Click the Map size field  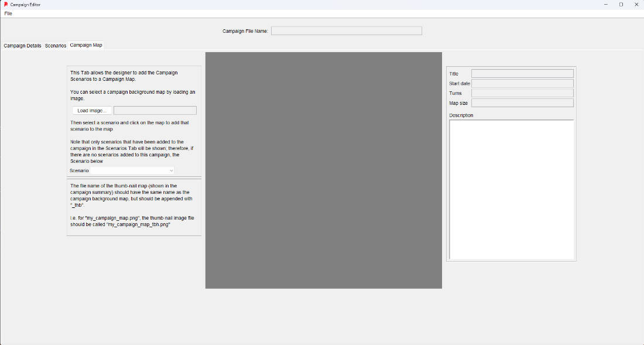(x=522, y=103)
